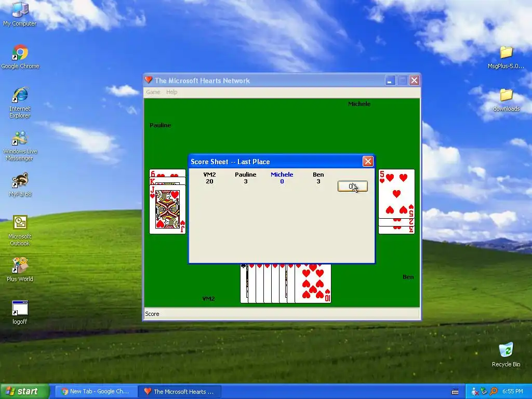Close the Score Sheet dialog
Image resolution: width=532 pixels, height=399 pixels.
click(368, 162)
